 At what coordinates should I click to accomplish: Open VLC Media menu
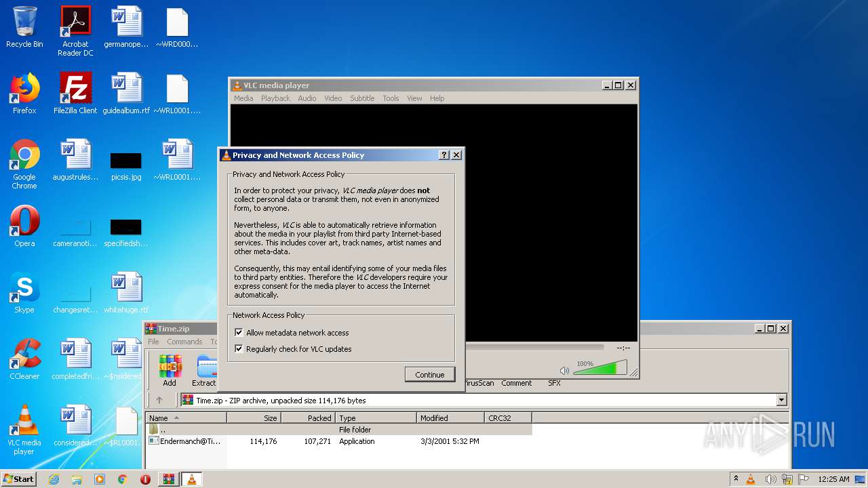(x=243, y=98)
